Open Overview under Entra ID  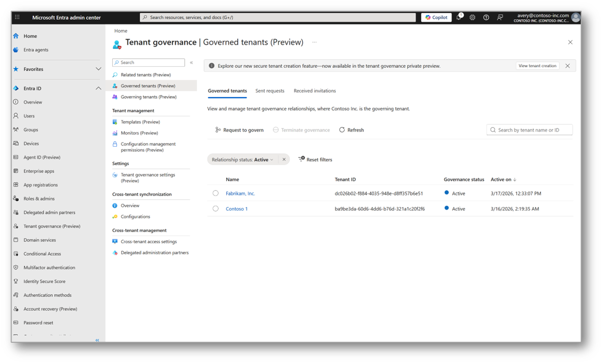pyautogui.click(x=33, y=102)
